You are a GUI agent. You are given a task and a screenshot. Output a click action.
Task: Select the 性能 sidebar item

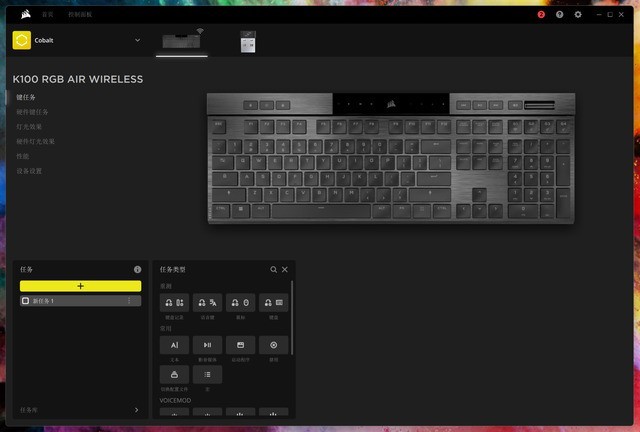(22, 156)
